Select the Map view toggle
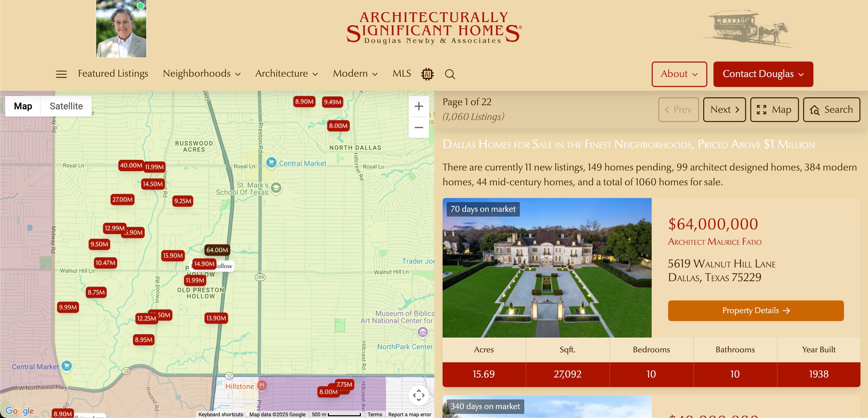This screenshot has height=418, width=868. click(x=23, y=106)
